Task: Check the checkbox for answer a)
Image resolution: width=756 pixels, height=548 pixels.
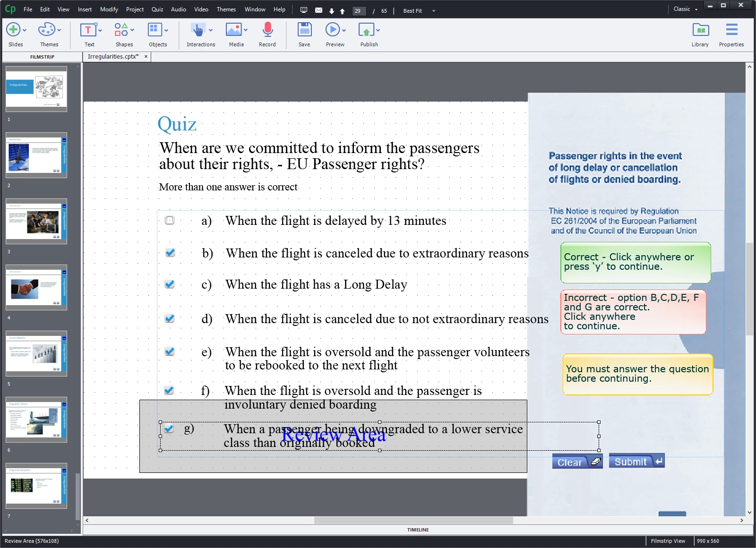Action: 170,220
